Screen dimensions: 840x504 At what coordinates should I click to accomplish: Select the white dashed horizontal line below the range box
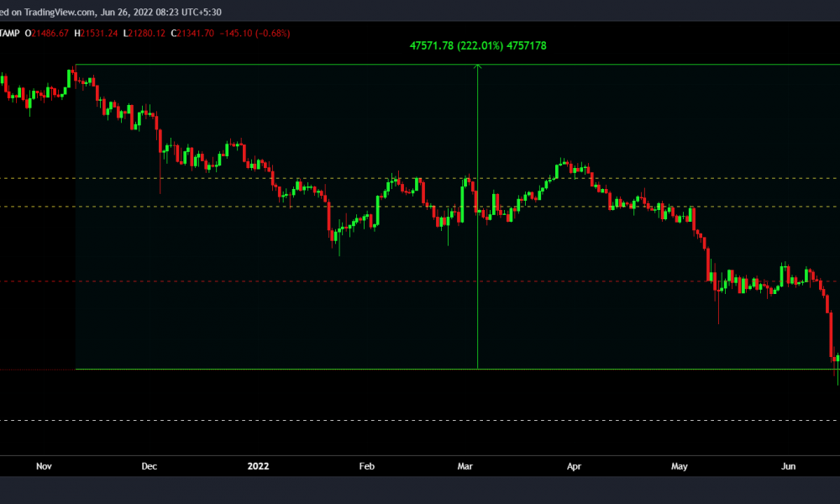click(x=420, y=421)
